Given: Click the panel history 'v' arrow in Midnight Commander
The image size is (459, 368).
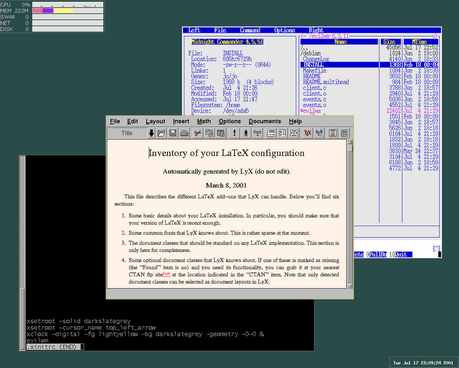Looking at the screenshot, I should click(434, 36).
